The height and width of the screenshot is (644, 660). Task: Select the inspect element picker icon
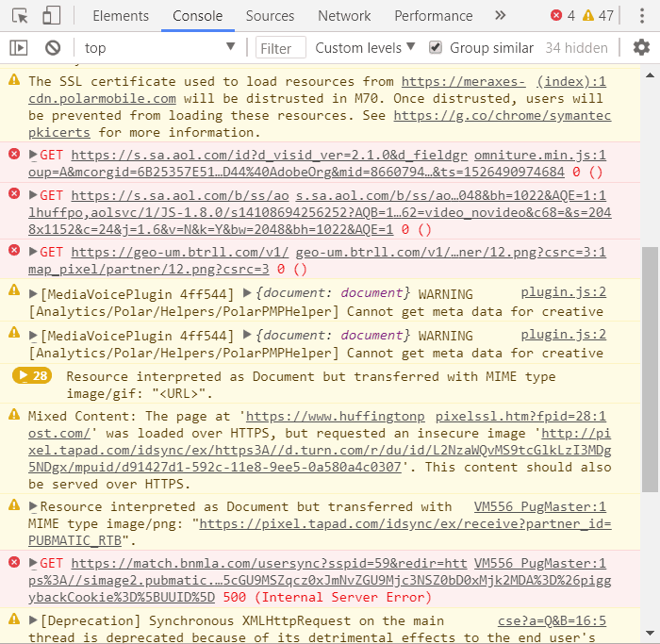(21, 16)
